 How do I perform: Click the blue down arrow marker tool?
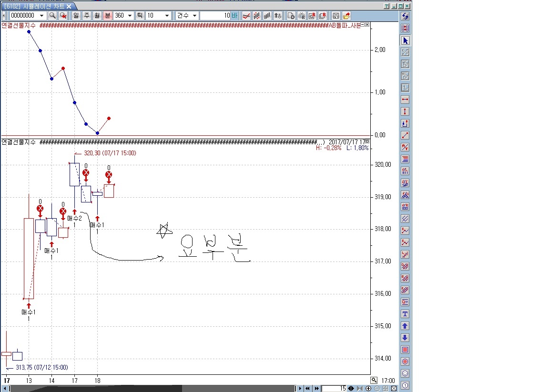tap(405, 338)
